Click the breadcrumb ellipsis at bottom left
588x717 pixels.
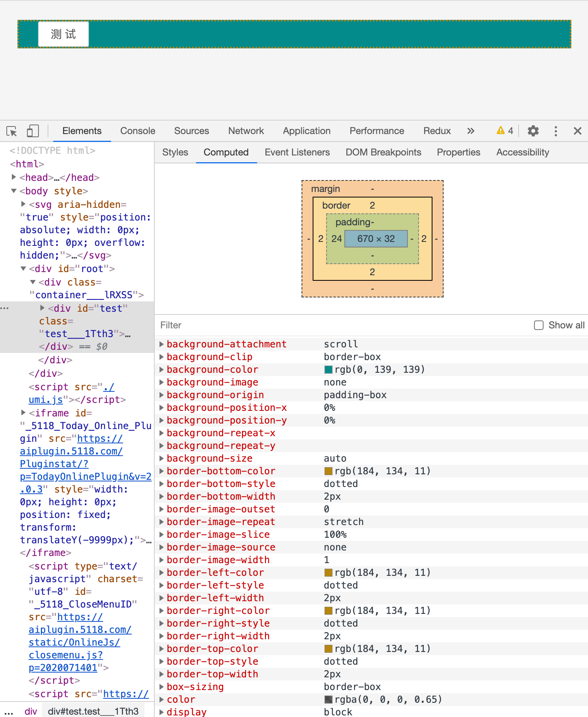tap(9, 711)
